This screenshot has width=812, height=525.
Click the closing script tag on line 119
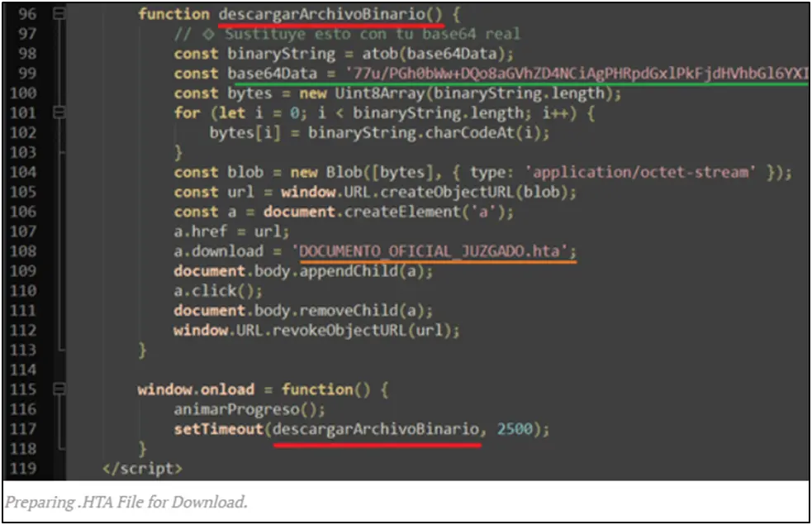pos(141,469)
